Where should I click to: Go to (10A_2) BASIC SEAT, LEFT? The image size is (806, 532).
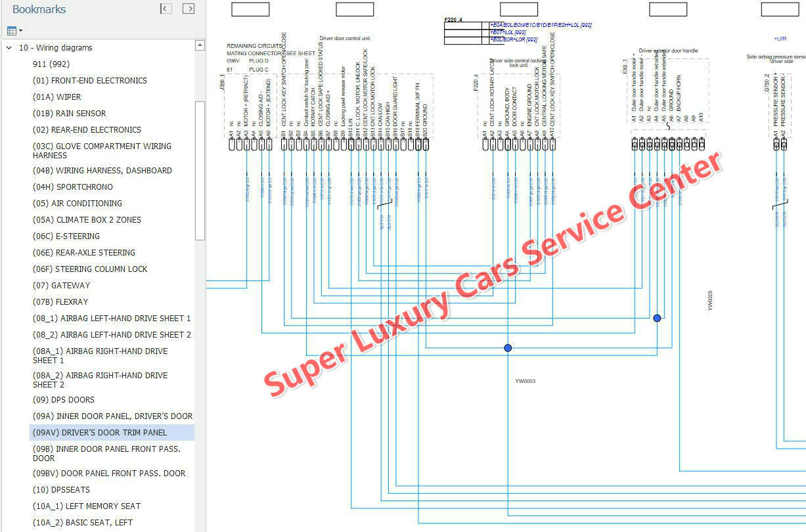83,523
